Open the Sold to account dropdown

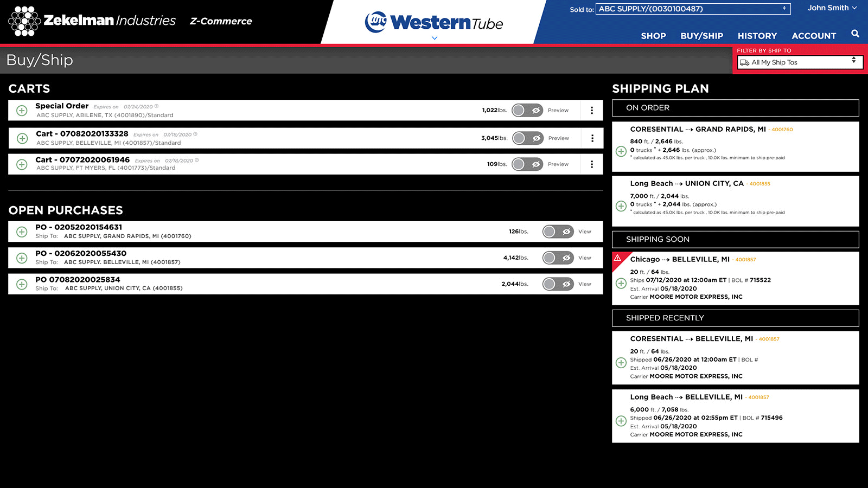pos(692,9)
